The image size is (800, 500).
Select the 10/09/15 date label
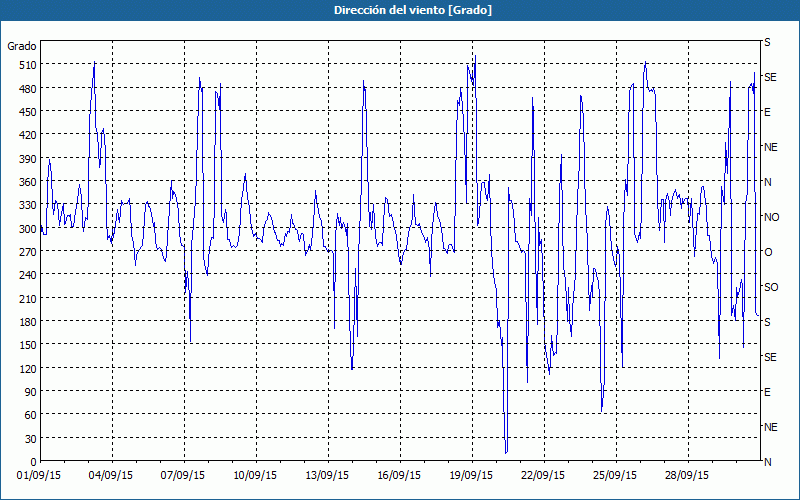point(255,476)
